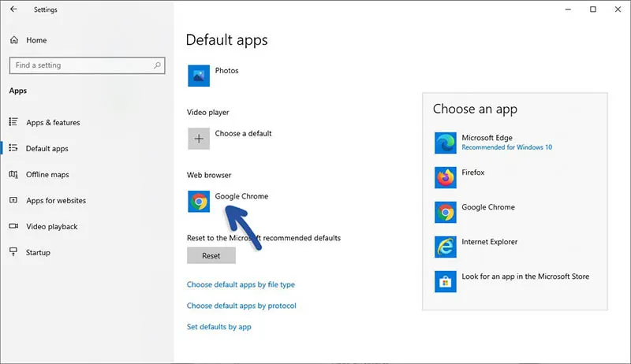The image size is (631, 364).
Task: Select the Firefox icon in Choose an app
Action: [446, 177]
